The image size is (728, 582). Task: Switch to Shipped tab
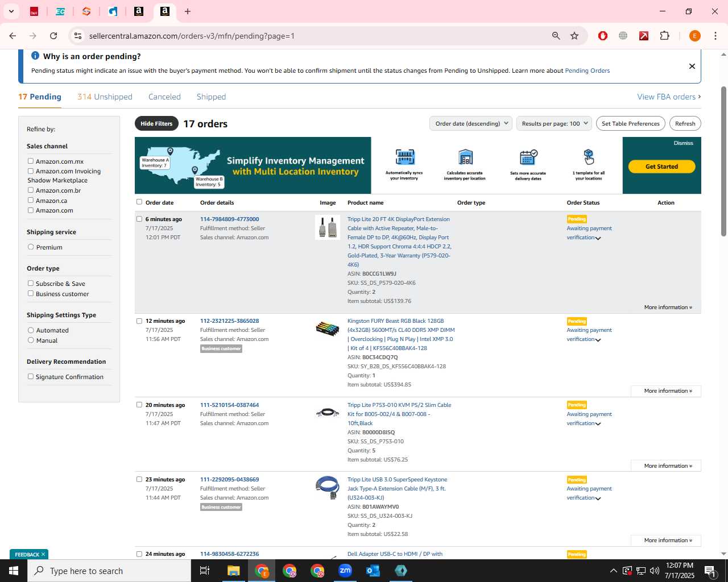point(211,97)
